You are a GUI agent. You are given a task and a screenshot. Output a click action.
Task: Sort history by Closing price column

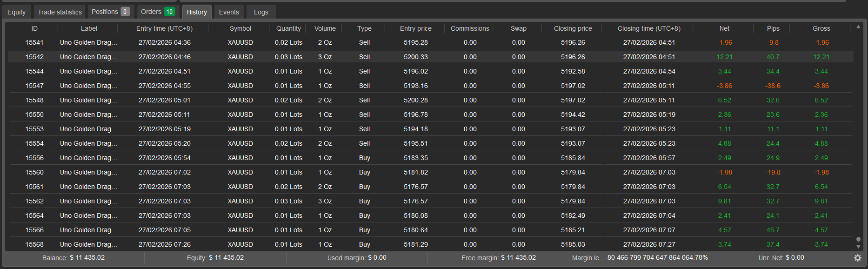click(573, 28)
